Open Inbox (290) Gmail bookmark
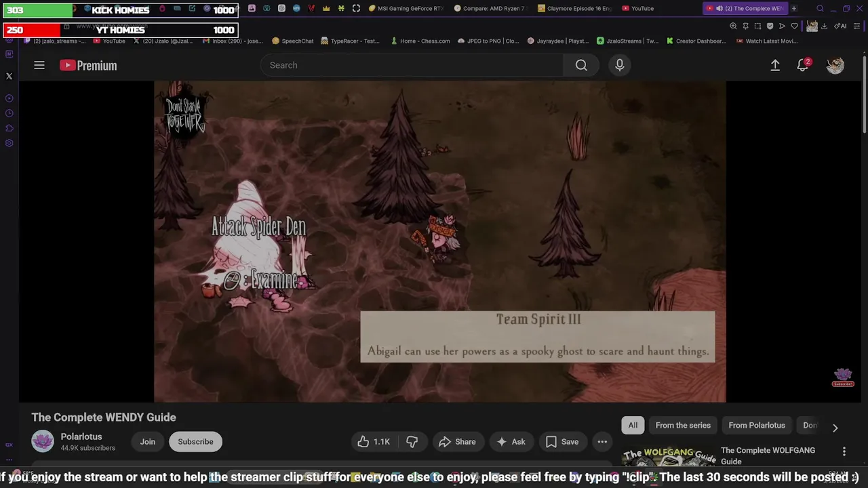This screenshot has height=488, width=868. [x=233, y=41]
